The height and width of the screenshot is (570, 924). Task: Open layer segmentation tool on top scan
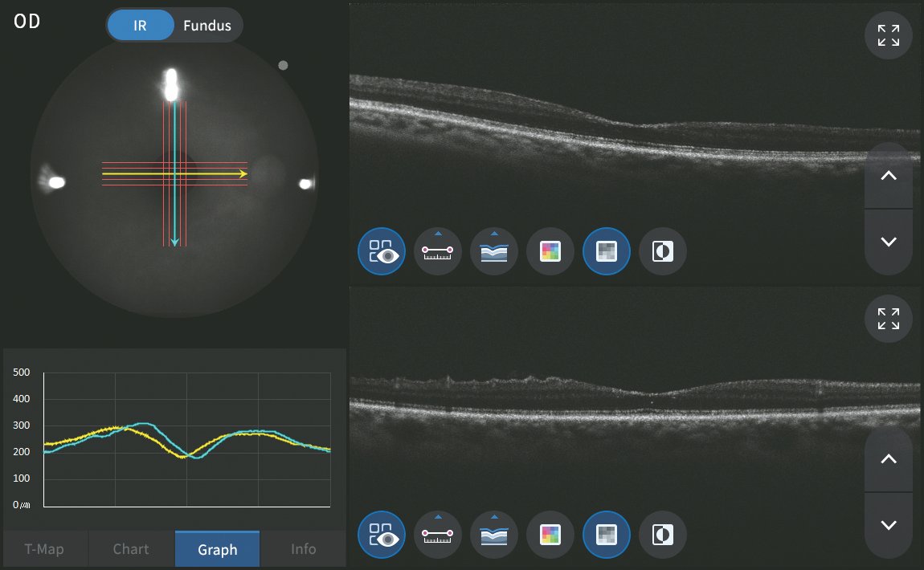click(x=494, y=251)
